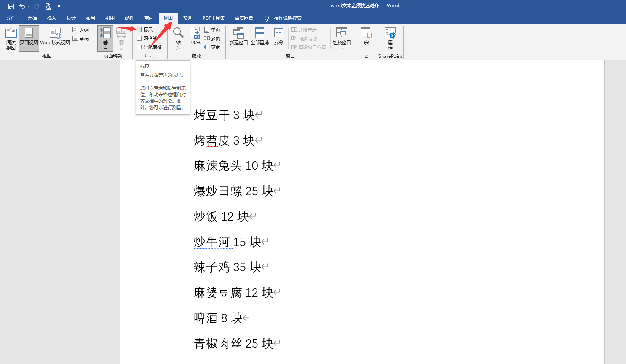Screen dimensions: 626x364
Task: Click 同步滚动 Synchronous Scrolling
Action: point(304,38)
